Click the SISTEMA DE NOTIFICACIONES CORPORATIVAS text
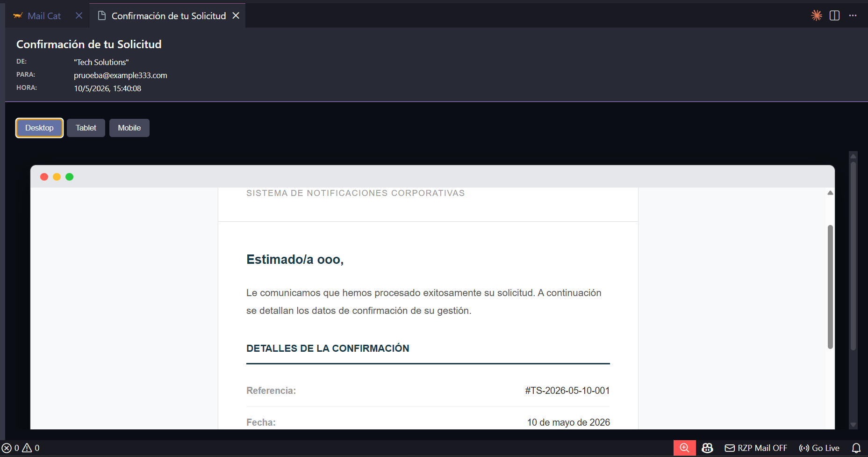The image size is (868, 457). tap(355, 193)
